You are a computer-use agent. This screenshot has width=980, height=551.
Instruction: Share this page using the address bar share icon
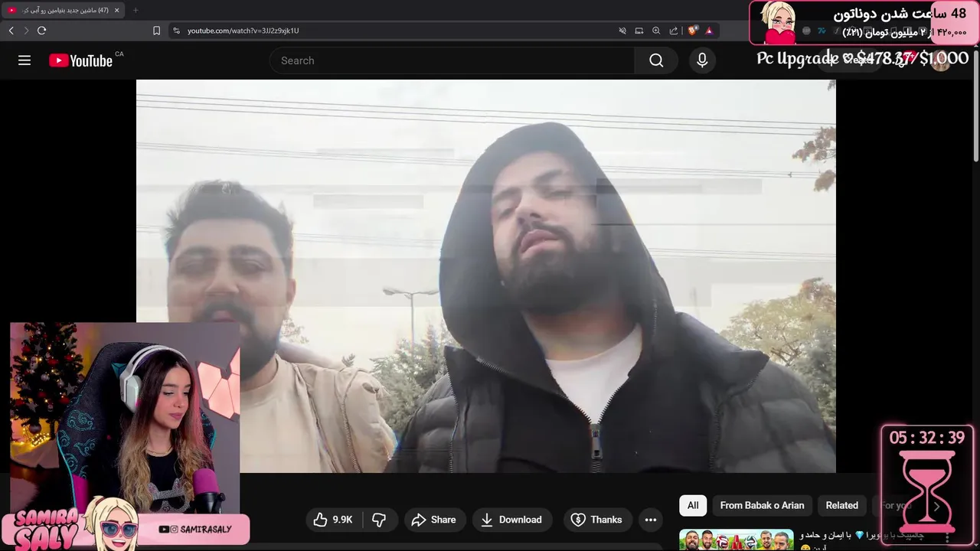click(674, 31)
